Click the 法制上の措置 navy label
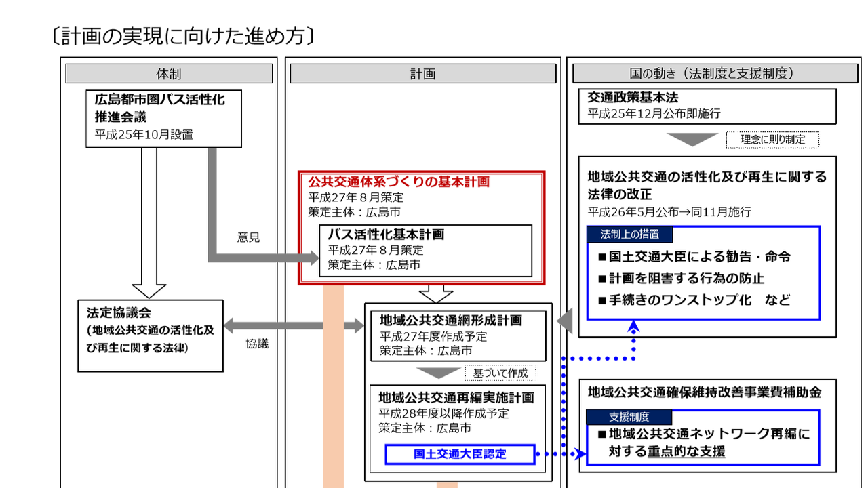This screenshot has width=868, height=488. click(629, 235)
